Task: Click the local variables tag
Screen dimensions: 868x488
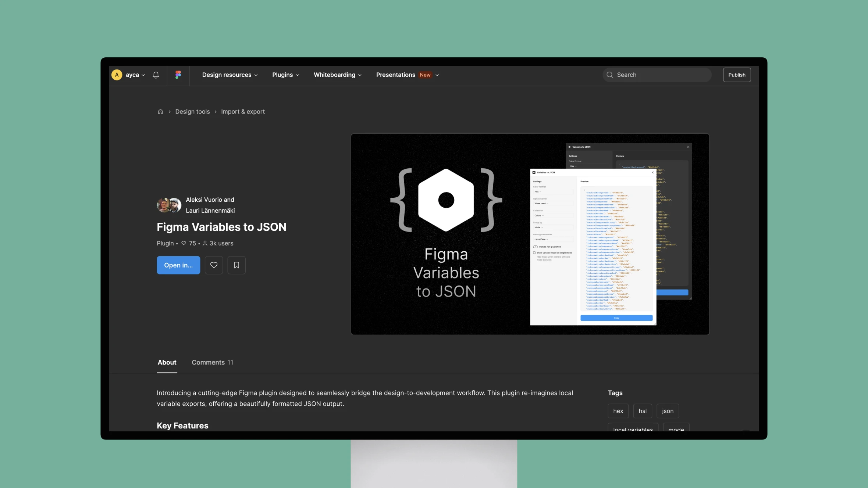Action: click(x=633, y=430)
